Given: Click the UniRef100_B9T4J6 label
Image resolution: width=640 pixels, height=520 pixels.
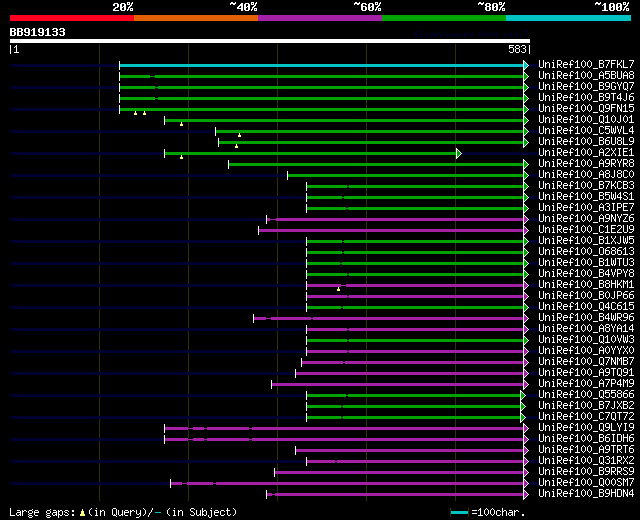Looking at the screenshot, I should click(x=586, y=97).
